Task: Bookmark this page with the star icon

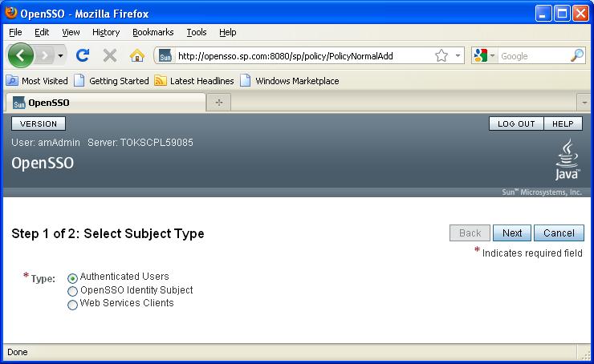Action: [441, 56]
